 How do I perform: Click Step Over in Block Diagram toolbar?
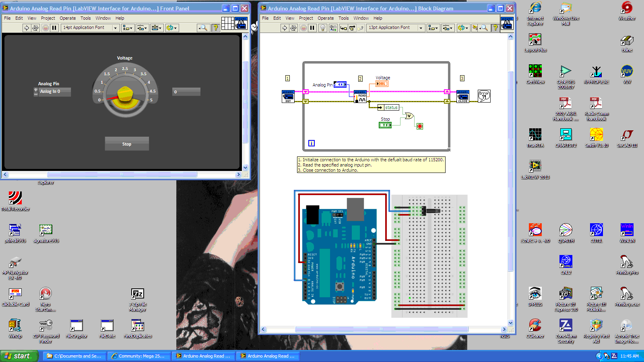352,28
